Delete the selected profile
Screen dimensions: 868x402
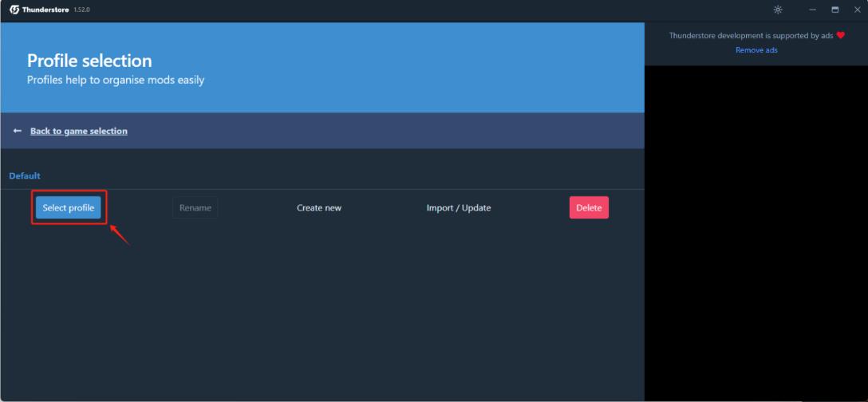(589, 207)
